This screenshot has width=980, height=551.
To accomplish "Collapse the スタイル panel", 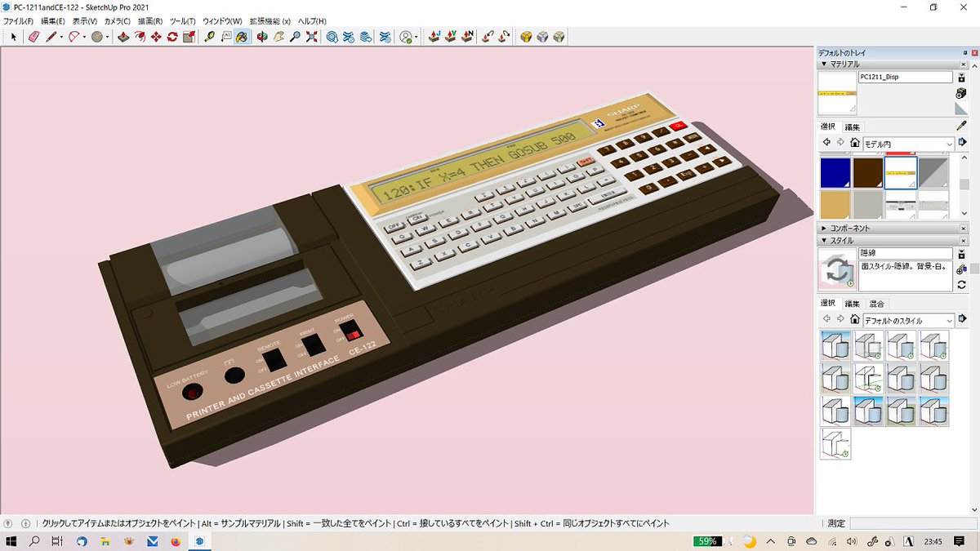I will (824, 241).
